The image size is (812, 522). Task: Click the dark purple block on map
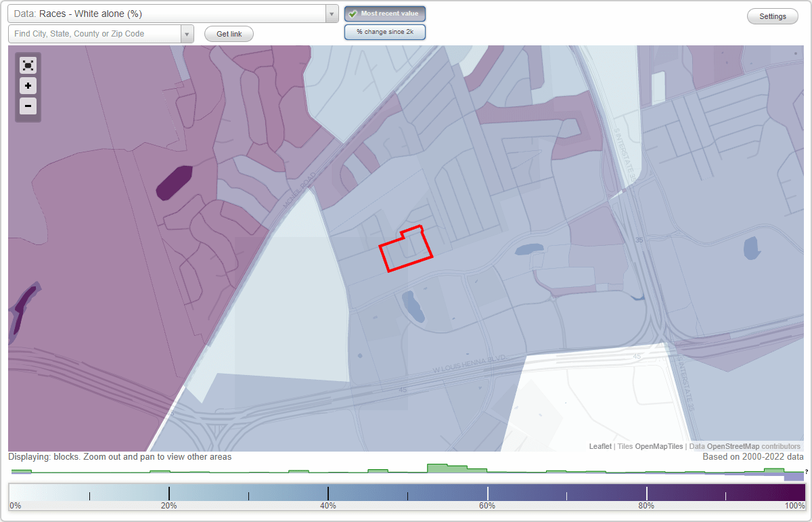click(174, 183)
